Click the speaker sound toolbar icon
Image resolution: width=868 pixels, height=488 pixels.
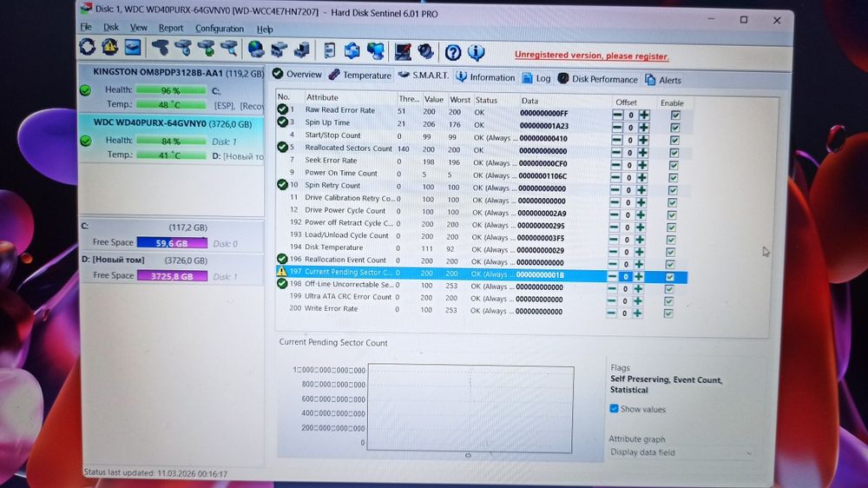pyautogui.click(x=425, y=52)
